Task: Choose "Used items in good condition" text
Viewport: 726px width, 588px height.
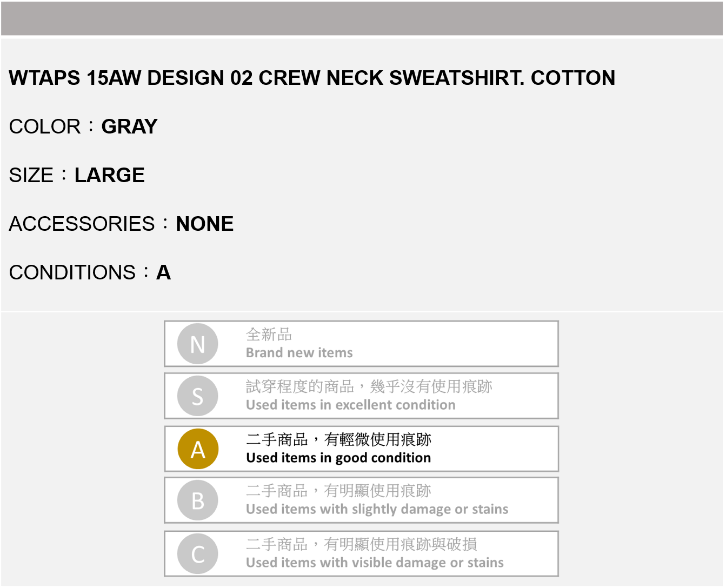Action: point(338,458)
